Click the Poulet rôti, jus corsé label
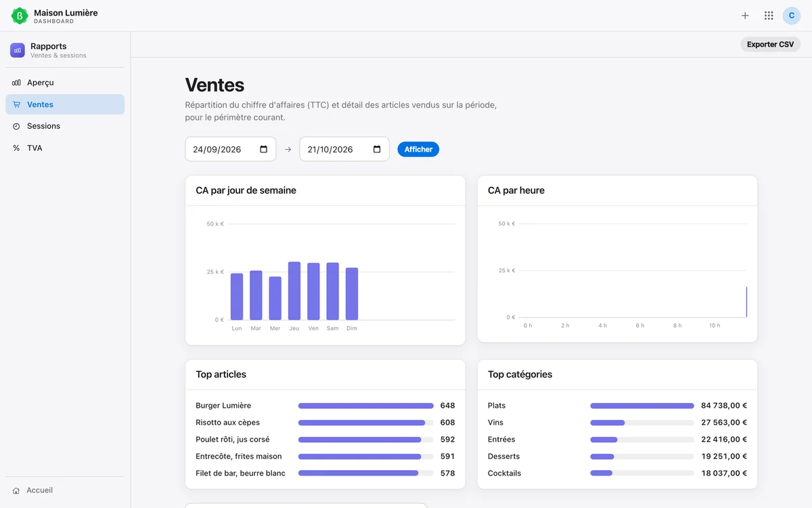This screenshot has width=812, height=508. click(x=232, y=440)
